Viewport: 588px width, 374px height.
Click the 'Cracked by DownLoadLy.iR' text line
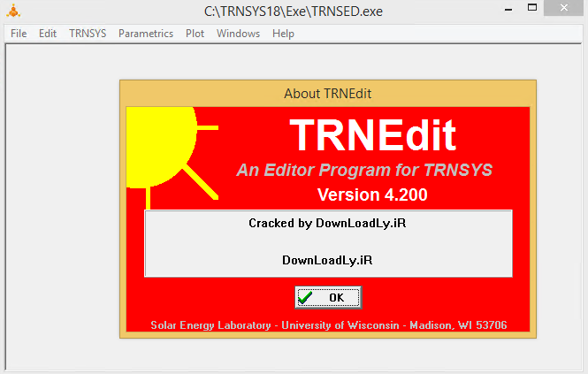tap(327, 223)
